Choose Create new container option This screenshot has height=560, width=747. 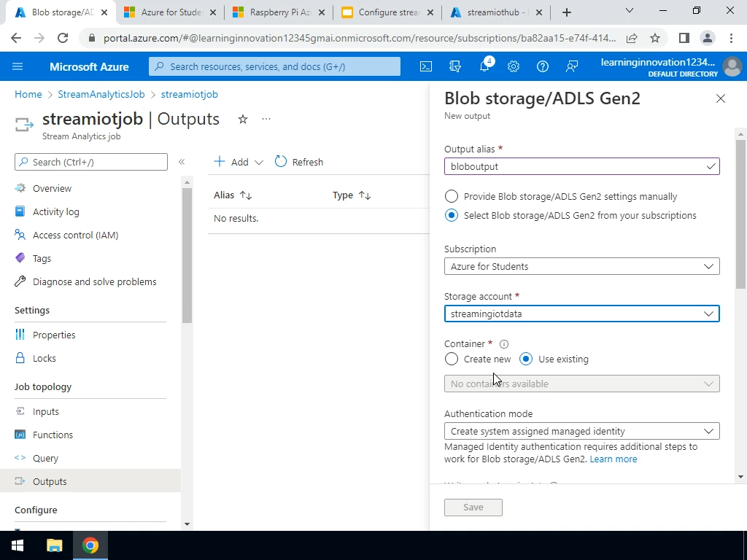(x=451, y=359)
